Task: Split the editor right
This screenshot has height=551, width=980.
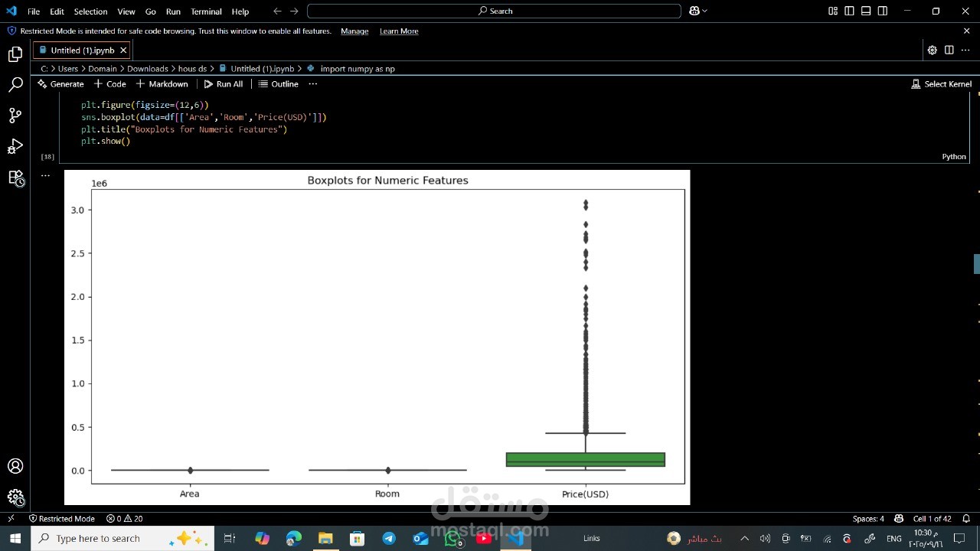Action: pos(949,51)
